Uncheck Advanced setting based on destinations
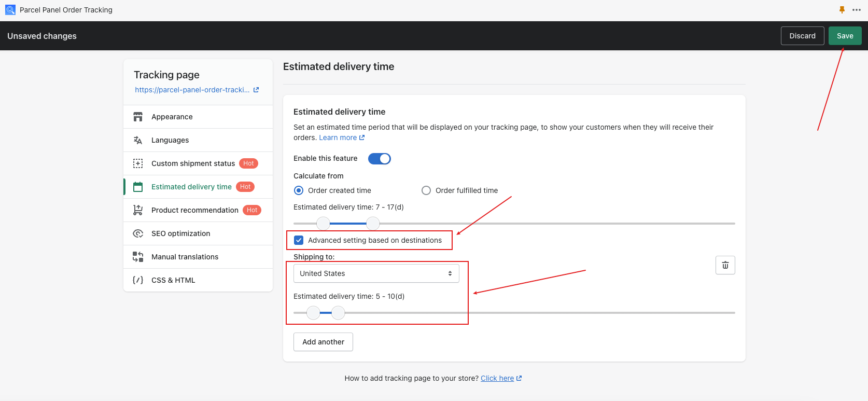 point(299,240)
